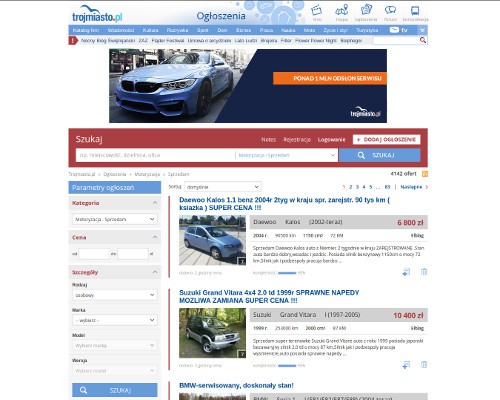Screen dimensions: 500x400
Task: Open the Marka dropdown
Action: [115, 320]
